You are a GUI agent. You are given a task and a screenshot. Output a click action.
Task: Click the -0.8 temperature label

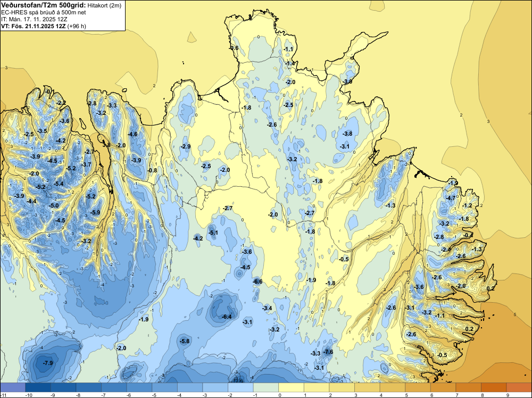coord(152,170)
